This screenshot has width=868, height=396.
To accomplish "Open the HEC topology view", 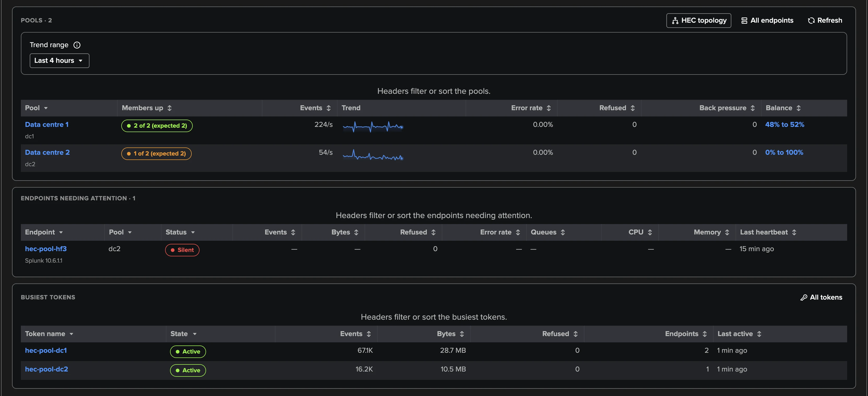I will 698,21.
